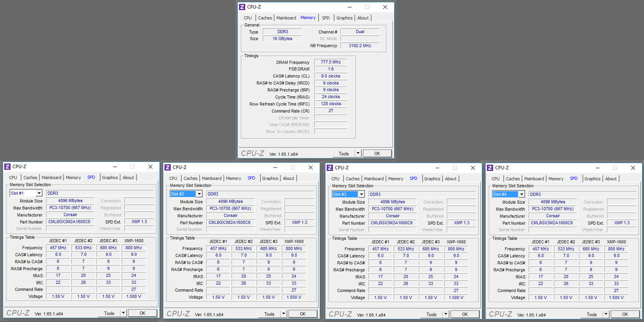This screenshot has height=322, width=644.
Task: Minimize the Slot #4 CPU-Z window
Action: [598, 168]
